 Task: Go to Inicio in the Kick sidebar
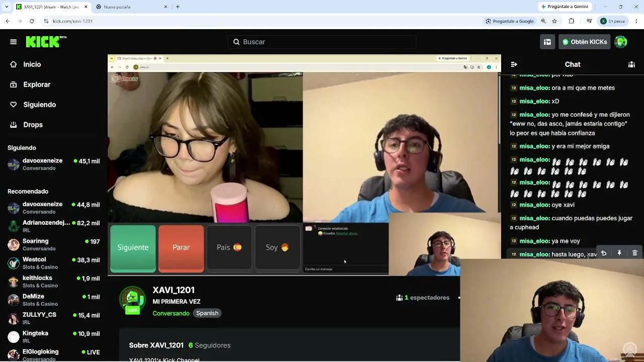point(32,64)
